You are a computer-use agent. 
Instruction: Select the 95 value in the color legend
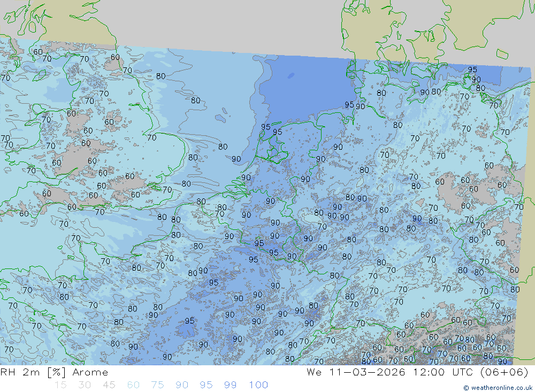click(206, 385)
